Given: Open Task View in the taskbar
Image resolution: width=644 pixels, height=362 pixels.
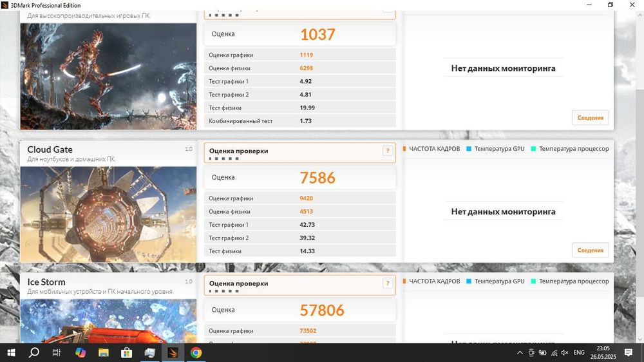Looking at the screenshot, I should pos(57,352).
